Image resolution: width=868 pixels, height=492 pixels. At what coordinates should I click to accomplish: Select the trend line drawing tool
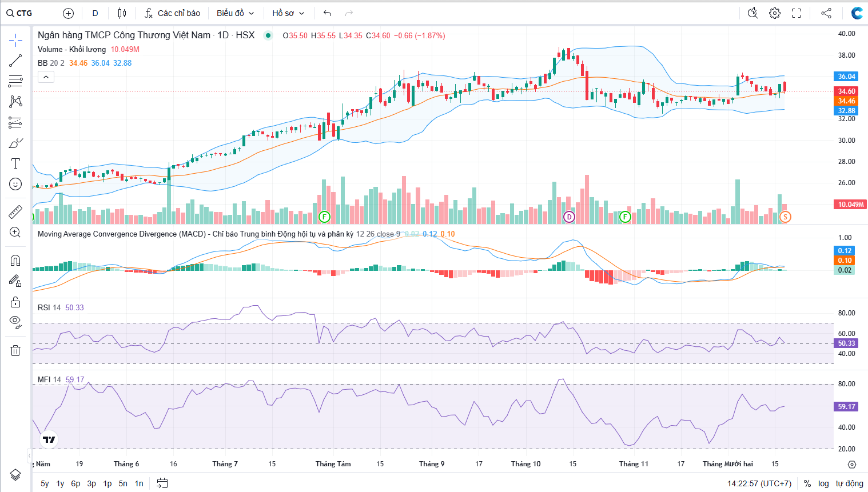(15, 60)
